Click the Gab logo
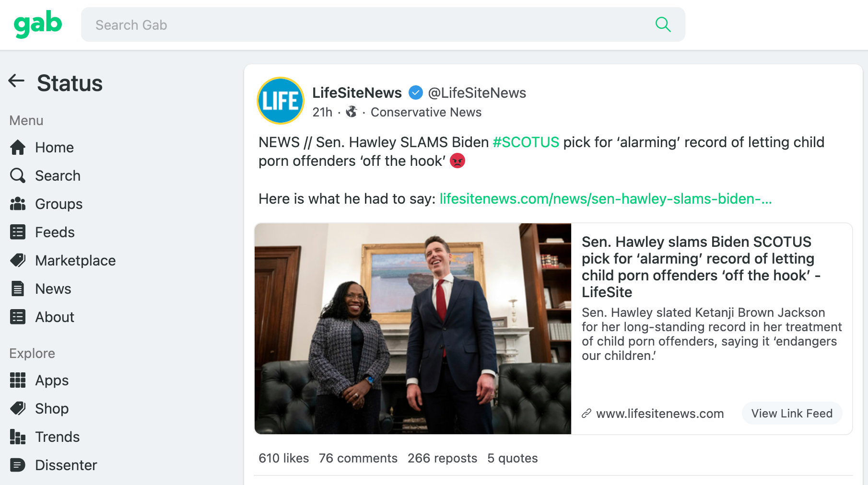 (38, 24)
